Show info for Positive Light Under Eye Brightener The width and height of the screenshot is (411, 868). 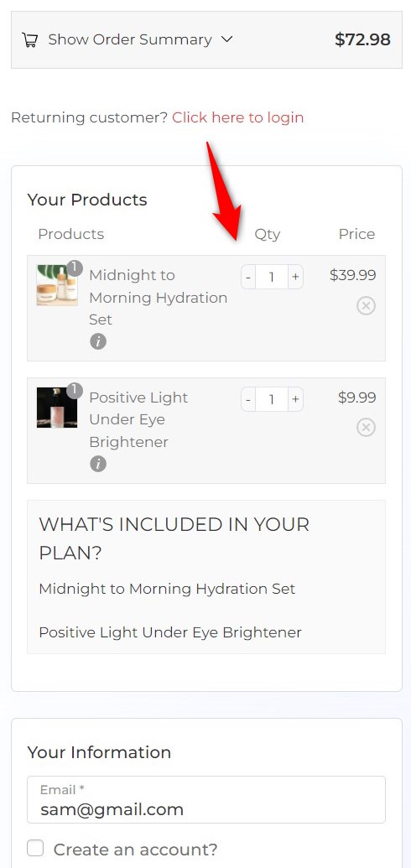(98, 464)
